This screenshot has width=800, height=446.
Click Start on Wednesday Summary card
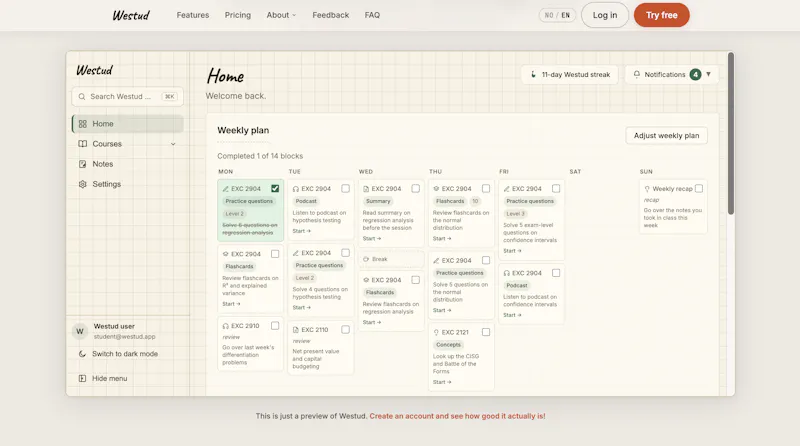coord(371,239)
